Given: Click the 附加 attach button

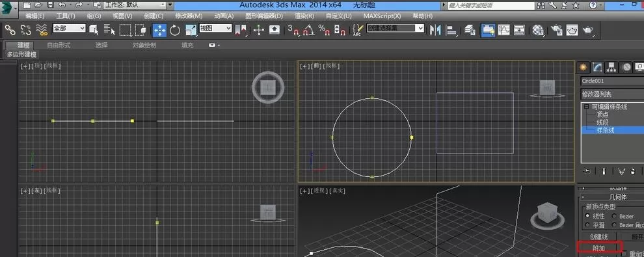Looking at the screenshot, I should coord(599,247).
